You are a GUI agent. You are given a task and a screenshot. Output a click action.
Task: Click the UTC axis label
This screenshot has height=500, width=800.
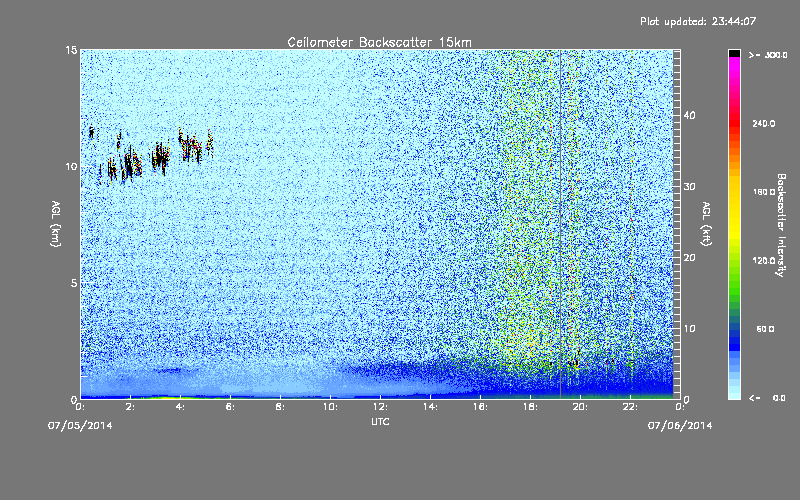pyautogui.click(x=380, y=421)
